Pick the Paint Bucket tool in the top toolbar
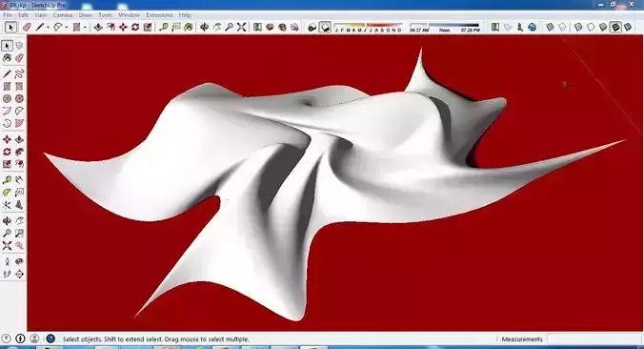This screenshot has width=644, height=349. click(188, 27)
